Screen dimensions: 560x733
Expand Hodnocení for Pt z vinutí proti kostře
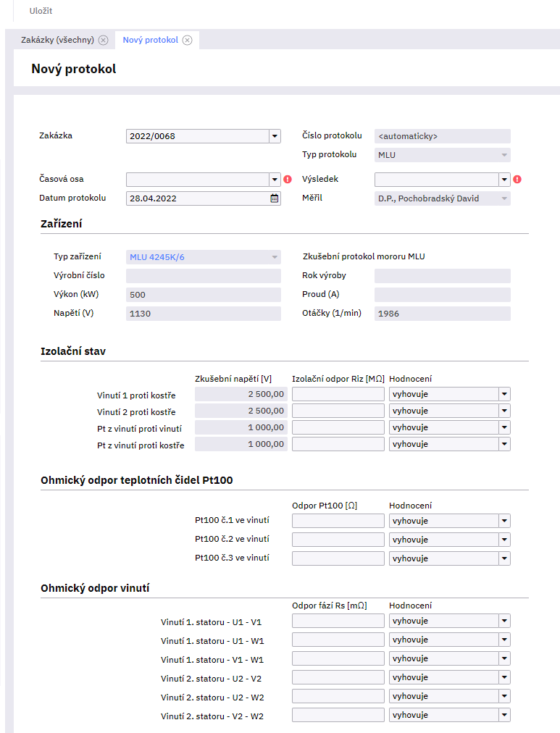[x=504, y=444]
